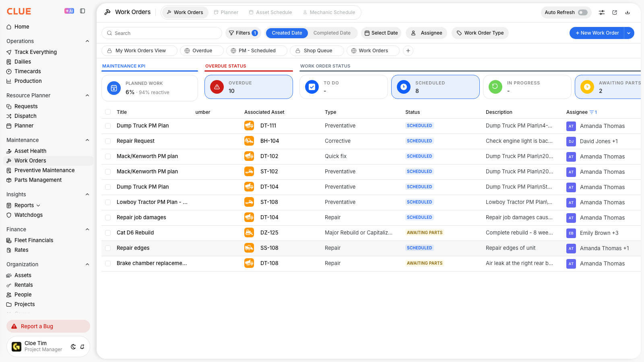
Task: Click the Planned Work calendar icon
Action: pos(114,88)
